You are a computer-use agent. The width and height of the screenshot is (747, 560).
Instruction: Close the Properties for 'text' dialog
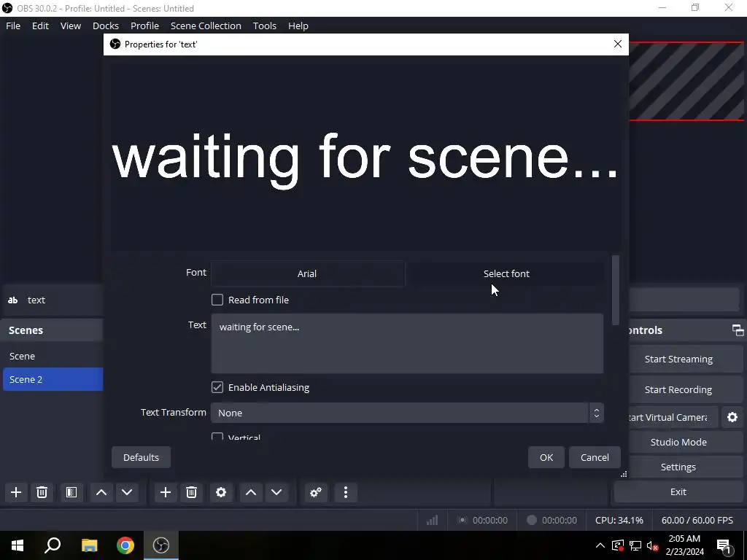pyautogui.click(x=618, y=44)
